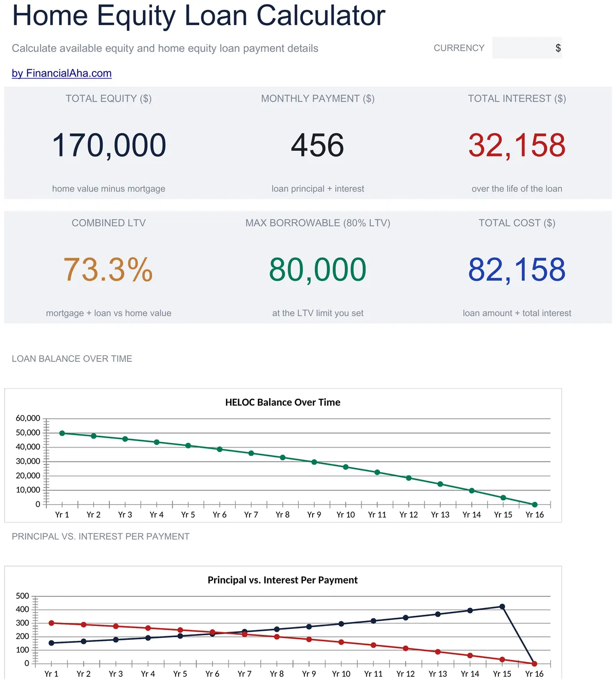Select the Combined LTV value 73.3%

(x=108, y=270)
